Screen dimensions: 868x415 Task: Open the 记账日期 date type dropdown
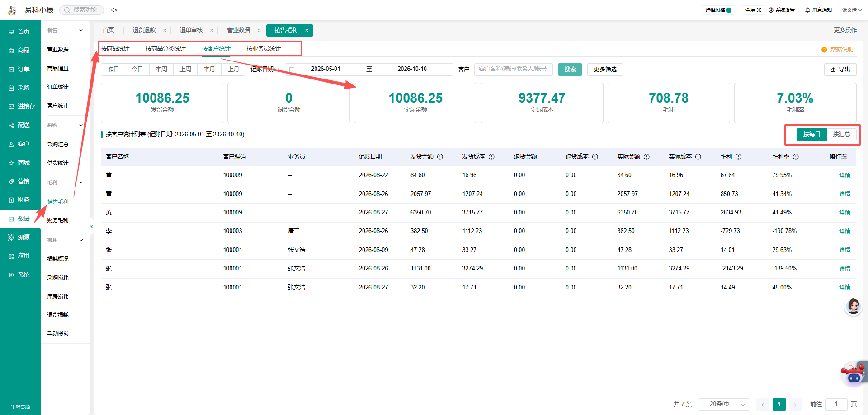[x=265, y=69]
